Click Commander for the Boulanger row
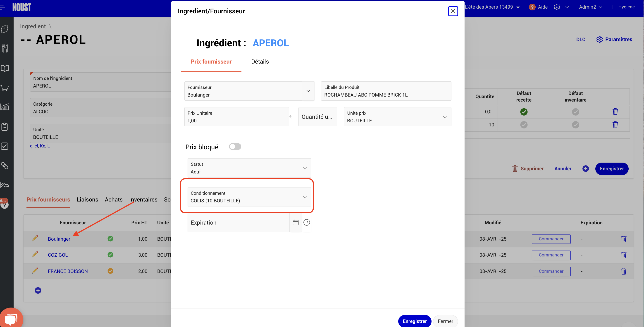This screenshot has height=327, width=644. [551, 239]
